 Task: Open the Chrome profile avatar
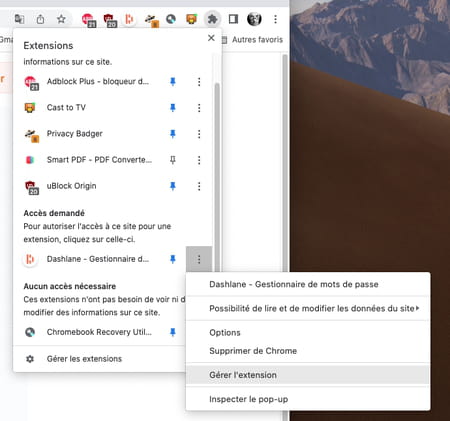(254, 19)
